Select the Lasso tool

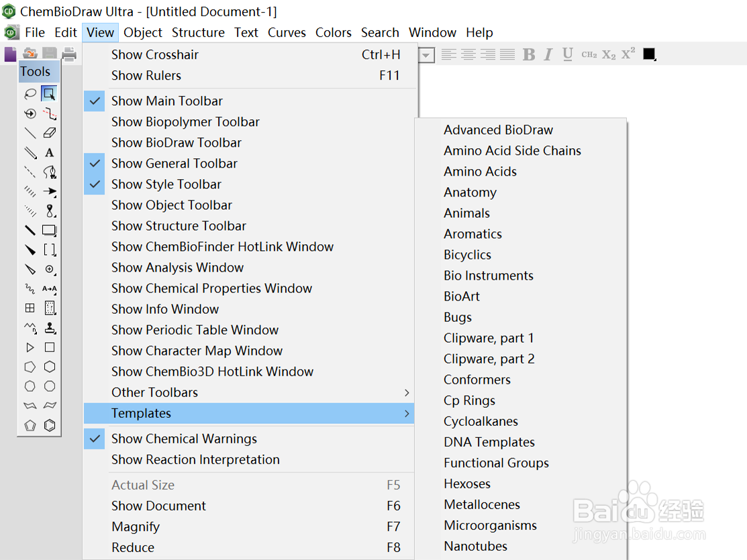(x=30, y=94)
